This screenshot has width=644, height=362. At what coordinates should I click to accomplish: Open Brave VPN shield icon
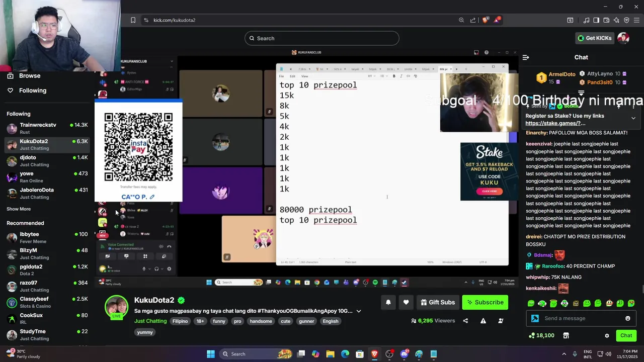coord(626,20)
